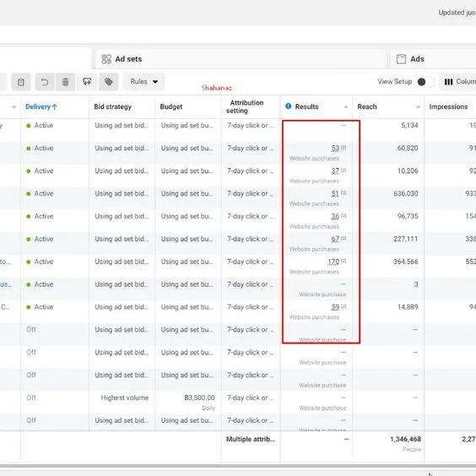Screen dimensions: 476x476
Task: Click the 1,346,468 total reach value
Action: (x=406, y=439)
